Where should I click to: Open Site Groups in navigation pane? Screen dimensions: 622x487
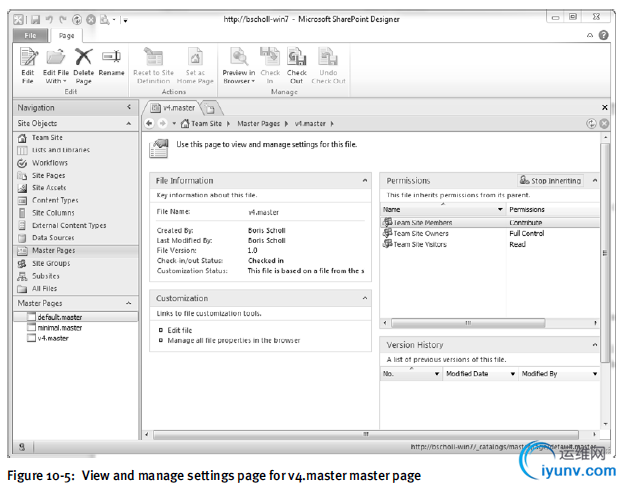coord(52,263)
